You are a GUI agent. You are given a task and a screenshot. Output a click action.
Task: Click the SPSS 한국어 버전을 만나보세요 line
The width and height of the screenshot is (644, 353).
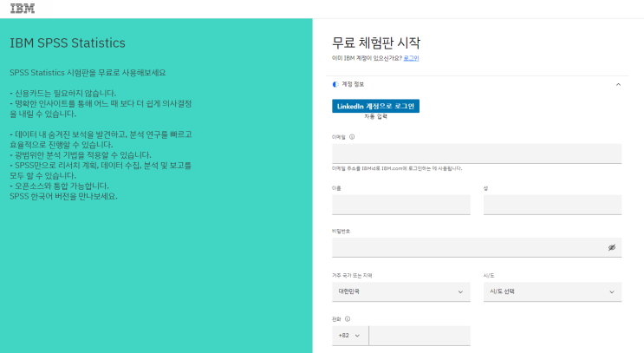tap(63, 196)
